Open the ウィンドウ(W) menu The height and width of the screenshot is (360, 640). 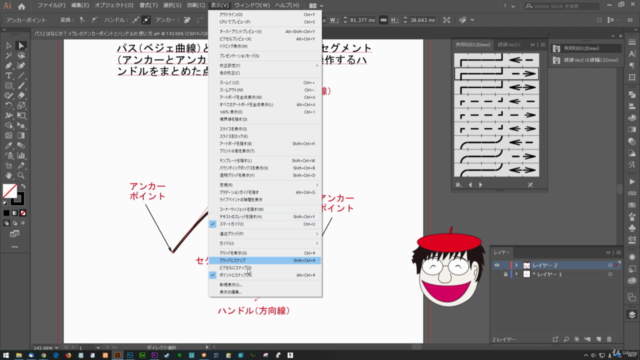[252, 6]
